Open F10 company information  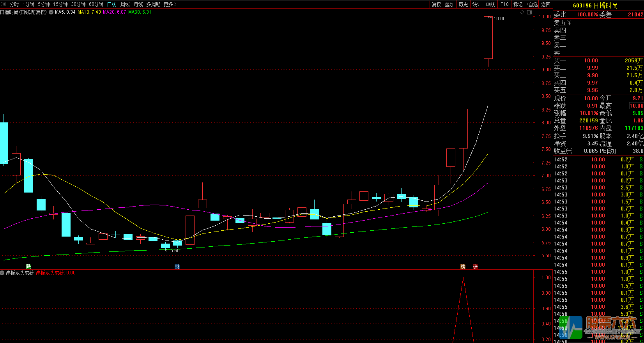click(504, 4)
